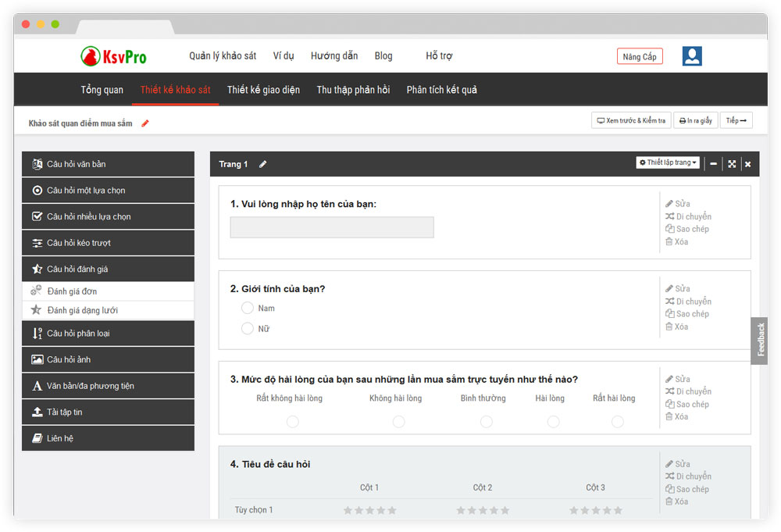Screen dimensions: 781x532
Task: Open the Thiết lập trang dropdown
Action: [668, 162]
